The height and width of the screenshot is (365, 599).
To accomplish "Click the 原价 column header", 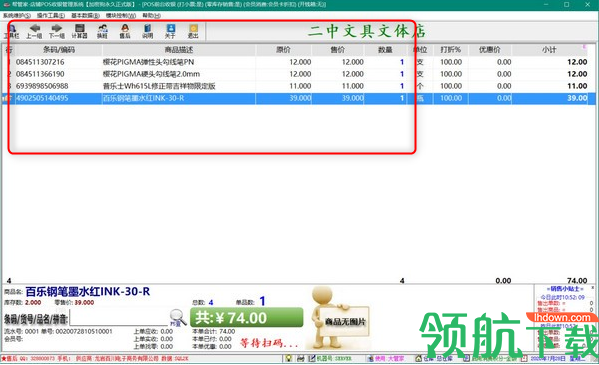I will (283, 50).
